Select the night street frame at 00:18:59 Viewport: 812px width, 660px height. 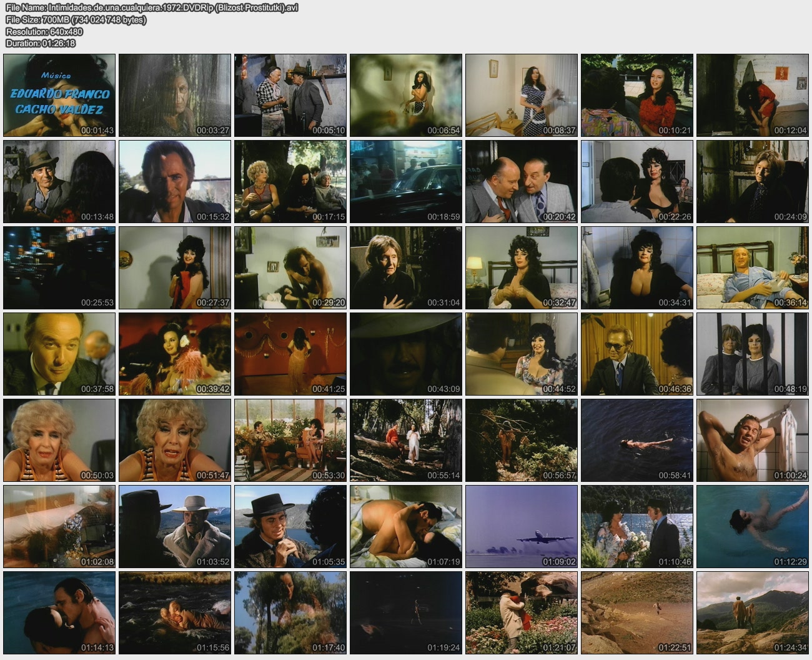(406, 181)
